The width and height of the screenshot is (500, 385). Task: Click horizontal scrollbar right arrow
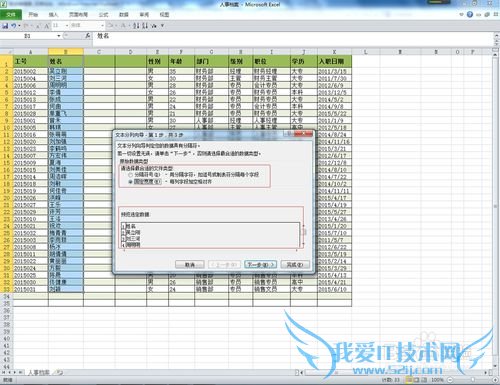(486, 372)
